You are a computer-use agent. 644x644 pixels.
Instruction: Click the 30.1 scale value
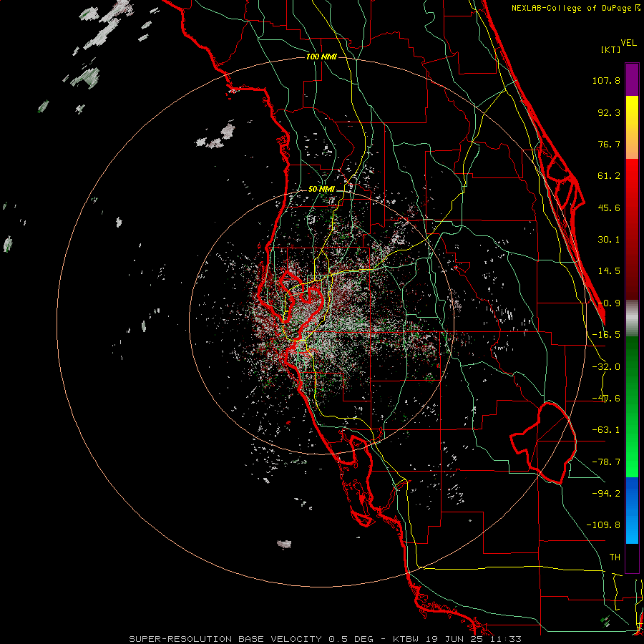point(609,240)
